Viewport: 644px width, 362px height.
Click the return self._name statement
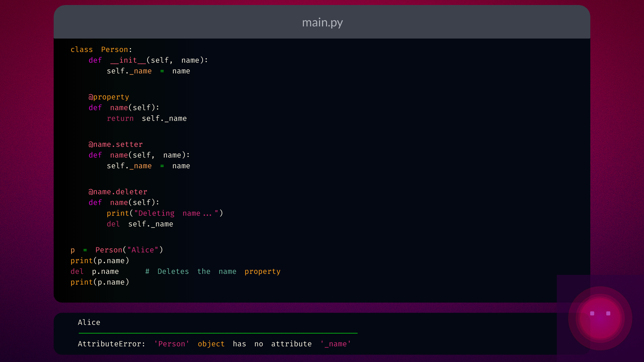point(147,119)
